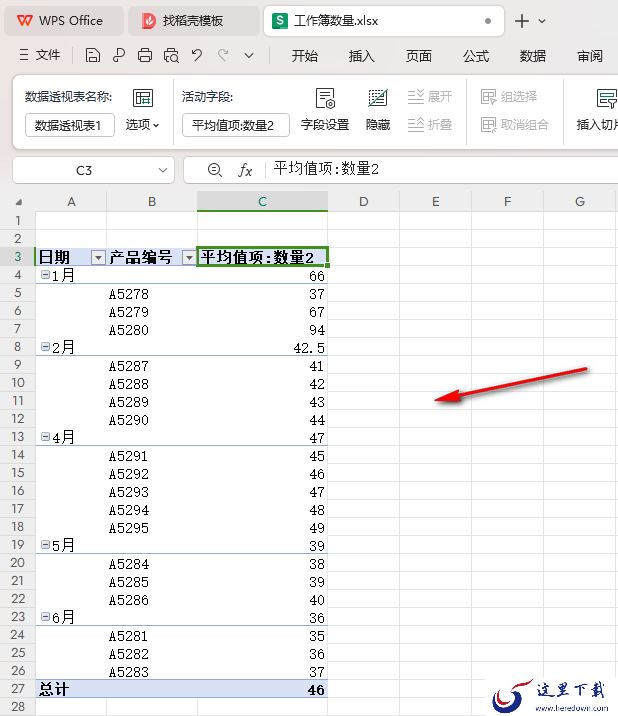The width and height of the screenshot is (618, 716).
Task: Click the value 94 for A5280
Action: pos(317,330)
